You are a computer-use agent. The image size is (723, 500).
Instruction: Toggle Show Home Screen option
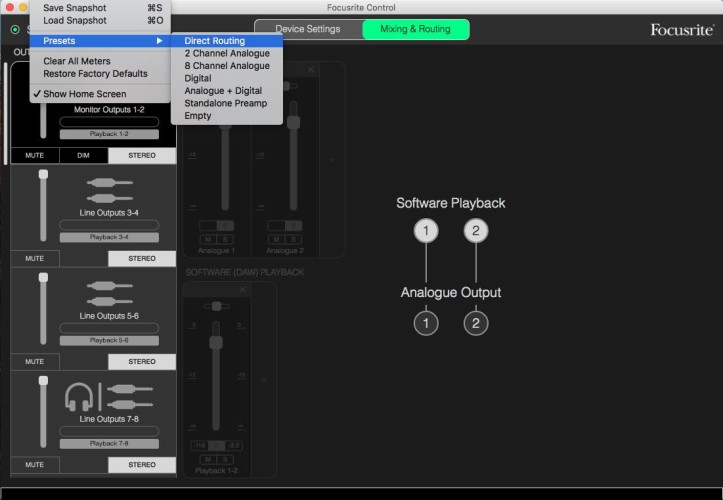pyautogui.click(x=100, y=94)
